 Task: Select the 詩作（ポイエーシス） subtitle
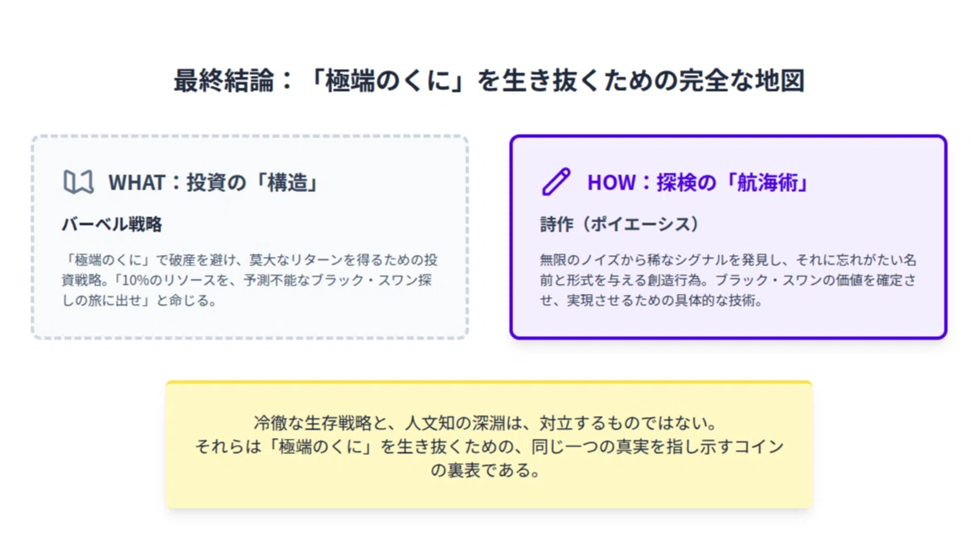coord(619,224)
